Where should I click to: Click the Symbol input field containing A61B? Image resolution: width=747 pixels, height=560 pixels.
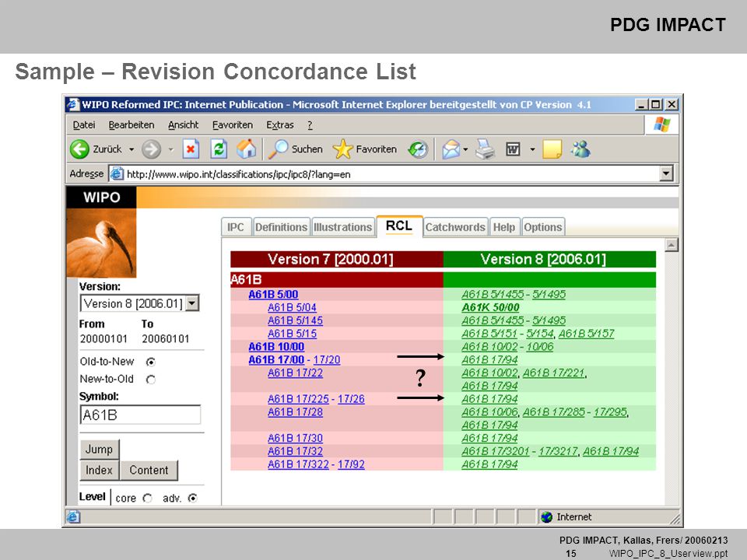[141, 415]
